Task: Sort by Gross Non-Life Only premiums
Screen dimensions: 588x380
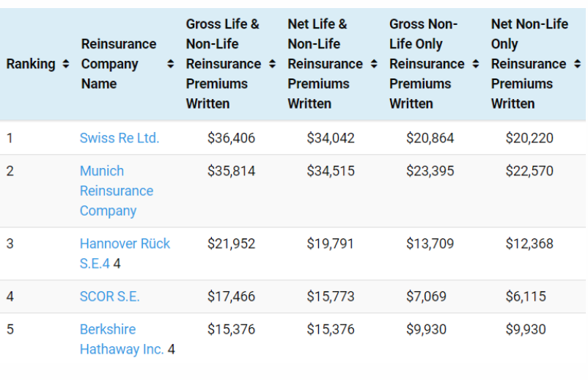Action: point(476,65)
